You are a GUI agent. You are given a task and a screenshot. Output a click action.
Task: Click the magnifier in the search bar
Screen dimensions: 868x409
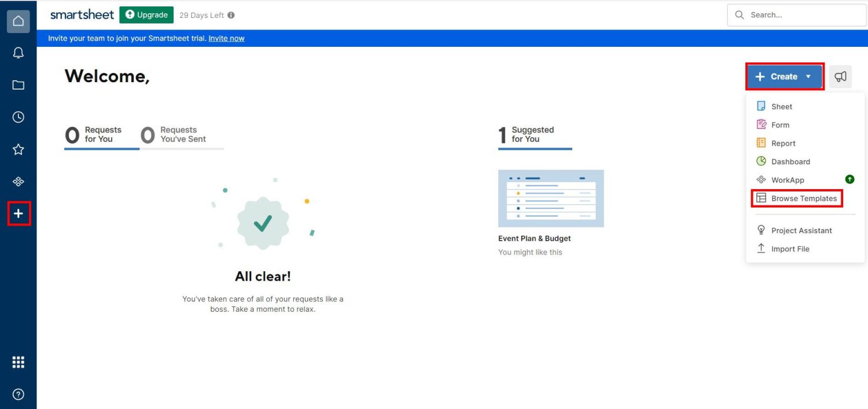pyautogui.click(x=740, y=14)
